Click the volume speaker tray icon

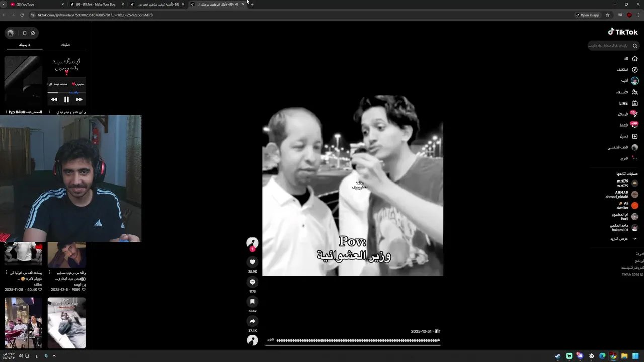tap(21, 356)
